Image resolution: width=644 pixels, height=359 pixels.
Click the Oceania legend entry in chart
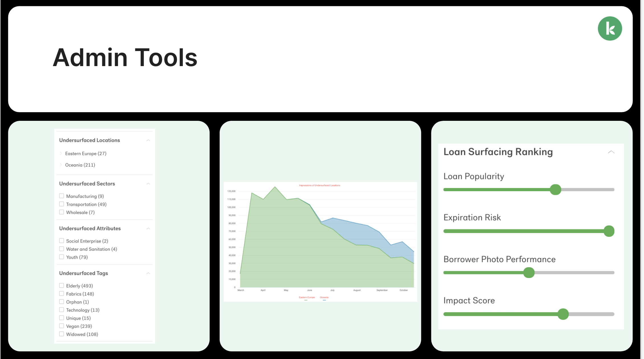[x=324, y=297]
